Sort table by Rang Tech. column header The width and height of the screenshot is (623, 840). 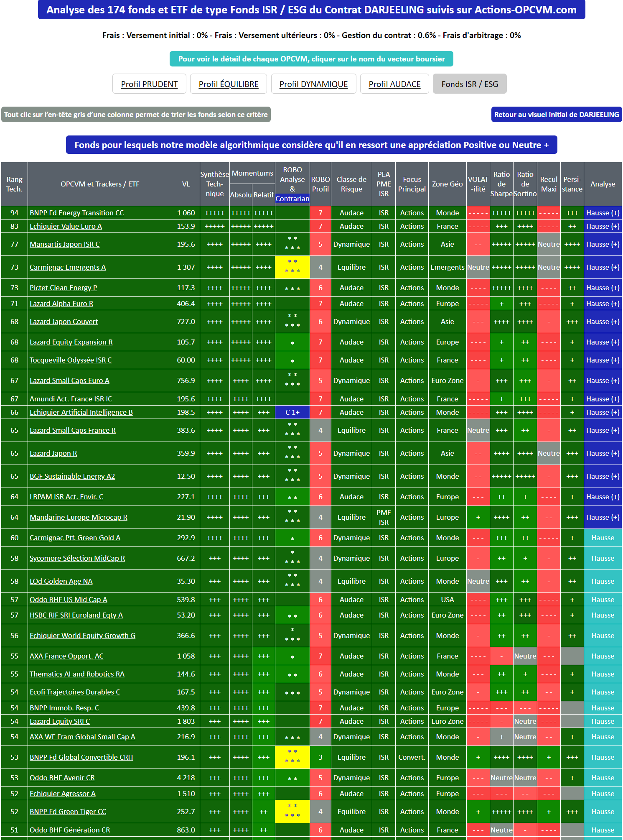pos(14,184)
